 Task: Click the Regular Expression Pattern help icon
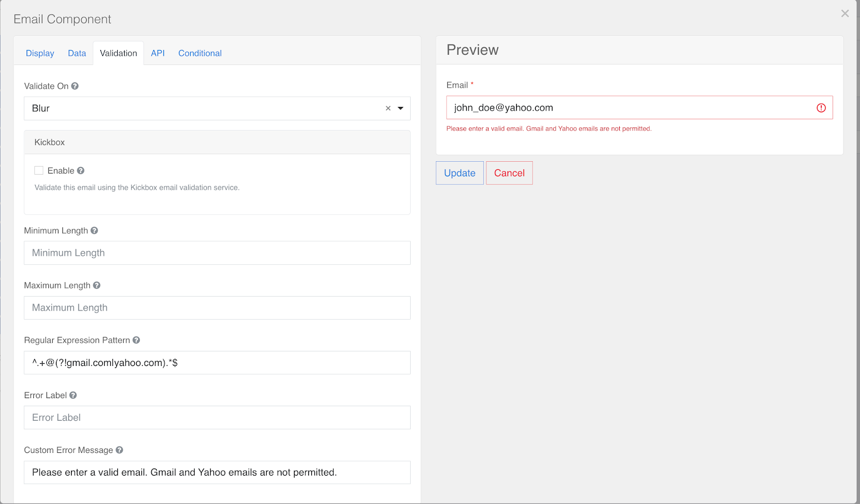pos(137,340)
